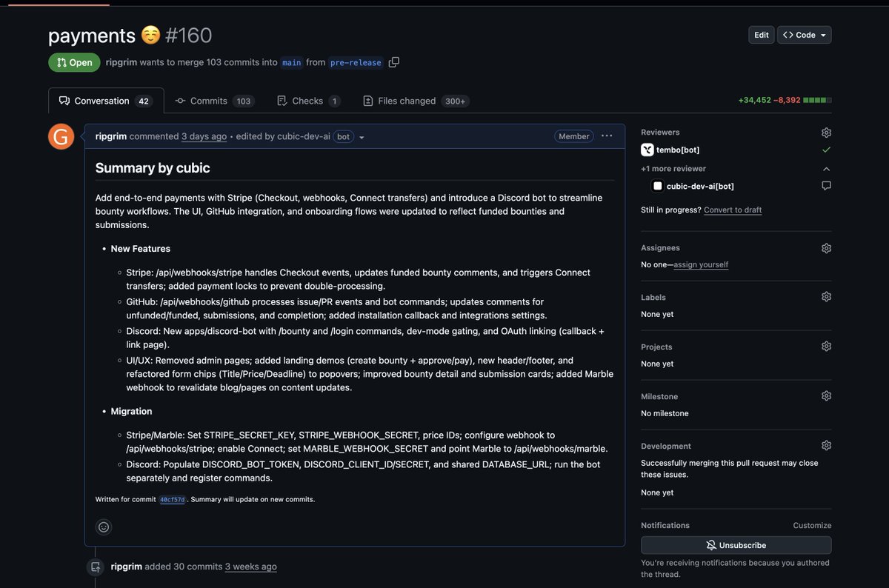Collapse the '+1 more reviewer' chevron
Image resolution: width=889 pixels, height=588 pixels.
pyautogui.click(x=826, y=169)
